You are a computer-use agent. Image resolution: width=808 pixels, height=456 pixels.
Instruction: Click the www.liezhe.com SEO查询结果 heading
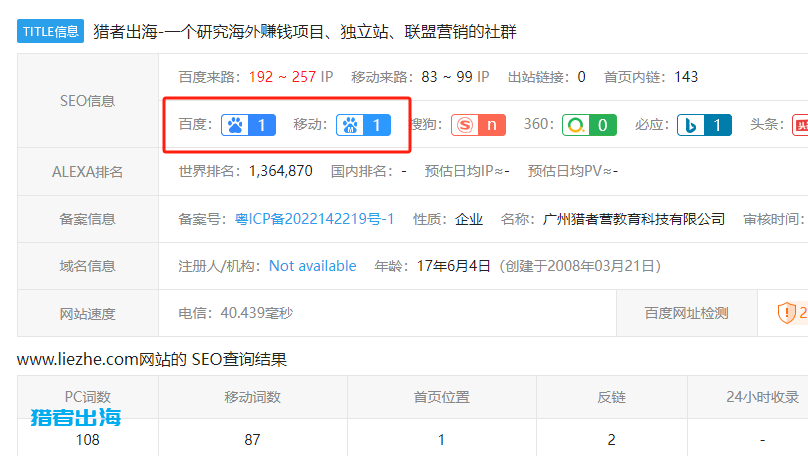click(x=152, y=359)
